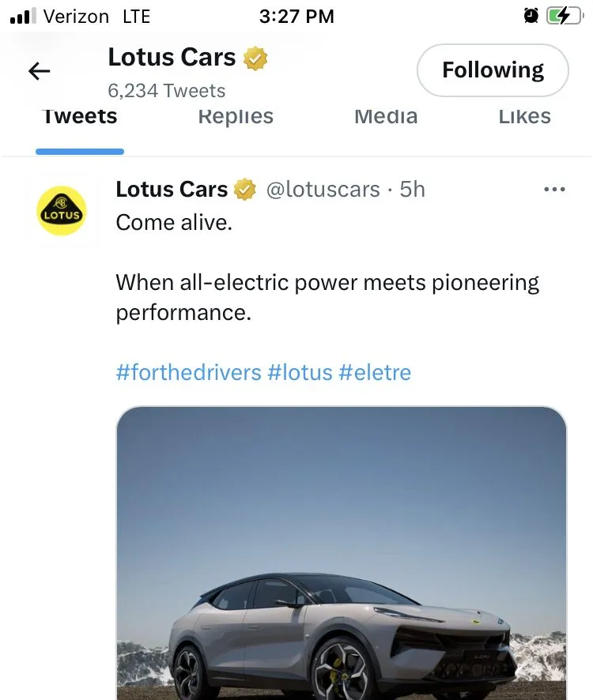
Task: Tap the battery charging icon in status bar
Action: [564, 16]
